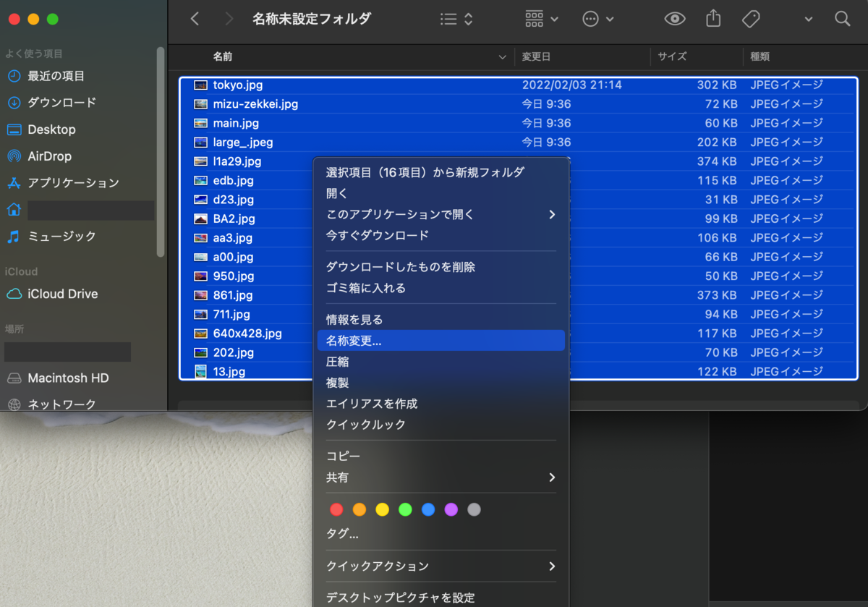Expand the このアプリケーションで開く submenu
This screenshot has height=607, width=868.
click(x=405, y=214)
